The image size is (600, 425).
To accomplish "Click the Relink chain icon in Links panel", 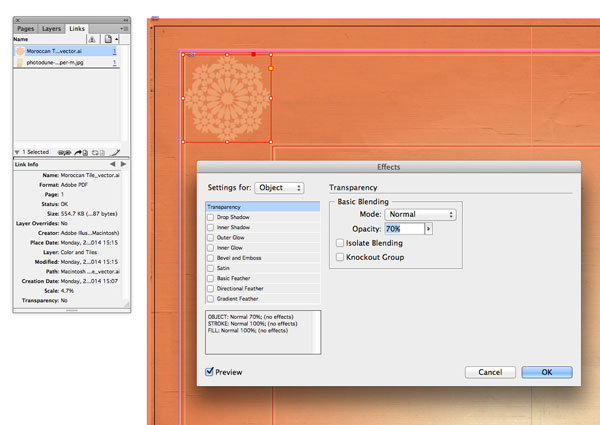I will [64, 153].
